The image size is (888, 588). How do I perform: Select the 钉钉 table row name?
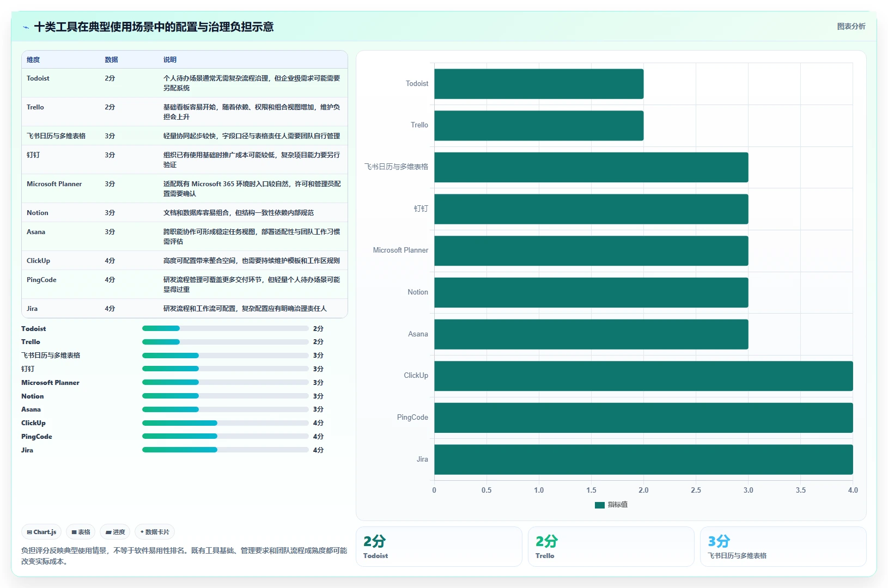pyautogui.click(x=33, y=155)
